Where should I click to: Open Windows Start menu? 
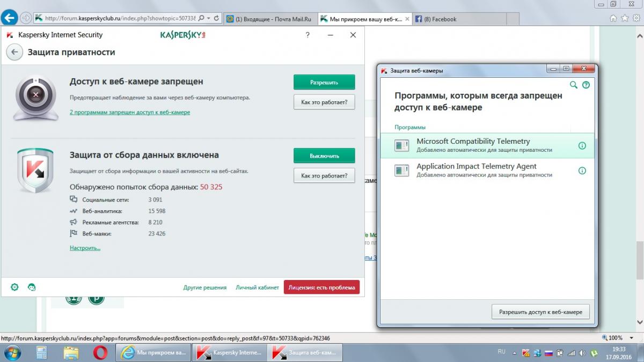12,353
